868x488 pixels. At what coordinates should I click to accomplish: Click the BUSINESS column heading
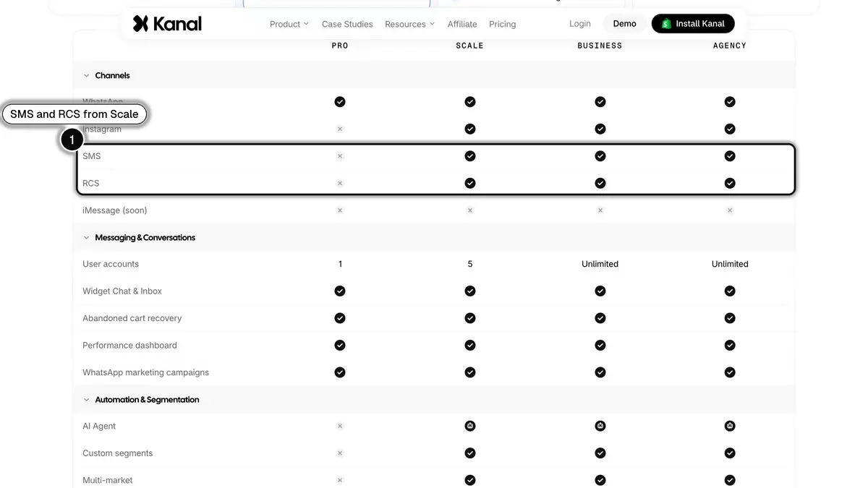coord(600,46)
